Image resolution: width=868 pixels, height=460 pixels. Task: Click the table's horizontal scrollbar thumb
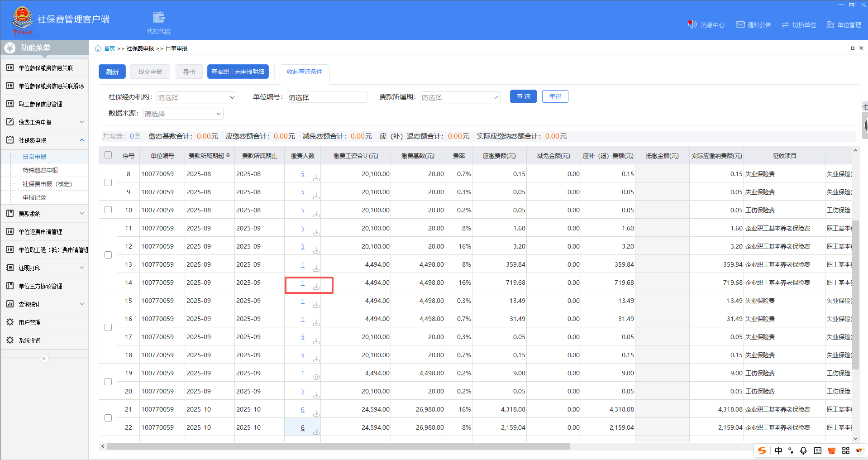(338, 446)
